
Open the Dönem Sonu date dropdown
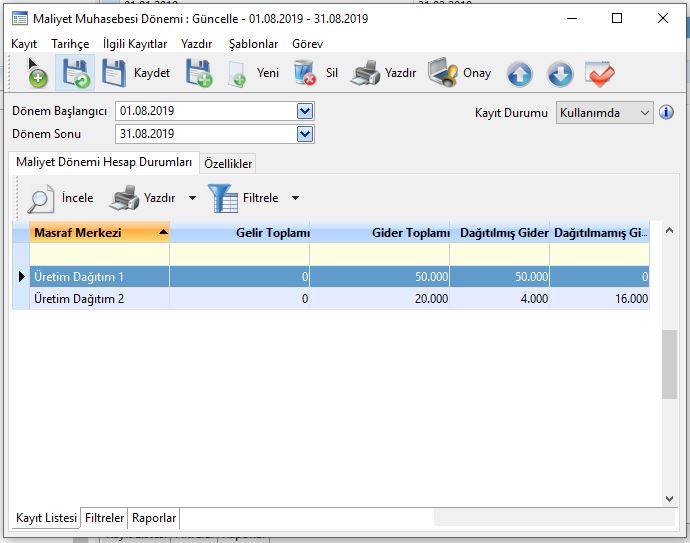pyautogui.click(x=305, y=133)
